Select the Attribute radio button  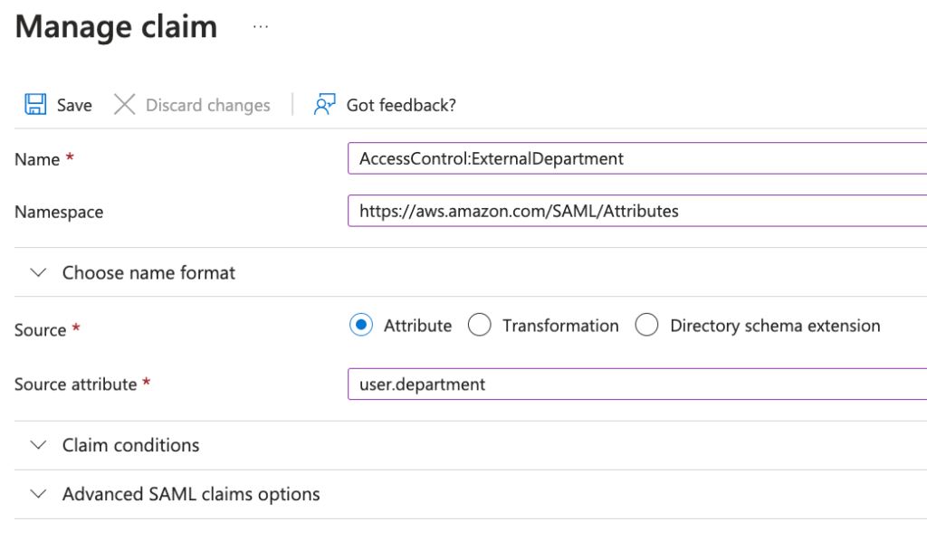point(361,326)
